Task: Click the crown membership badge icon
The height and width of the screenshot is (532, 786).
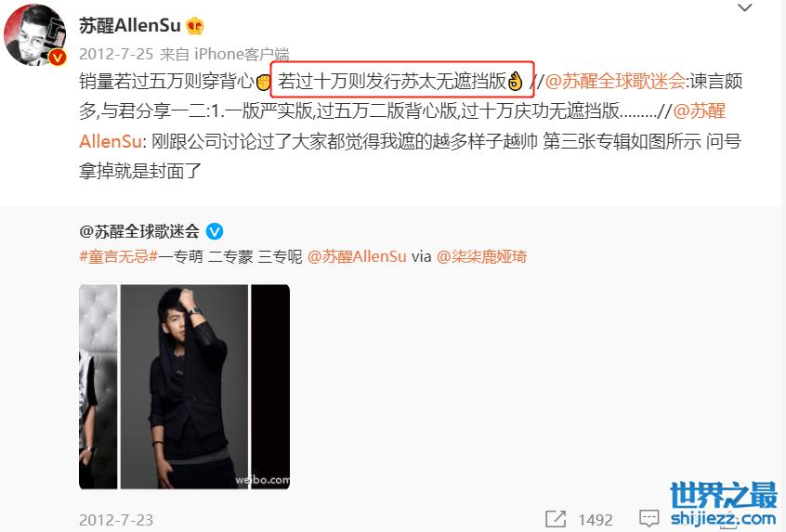Action: coord(194,26)
